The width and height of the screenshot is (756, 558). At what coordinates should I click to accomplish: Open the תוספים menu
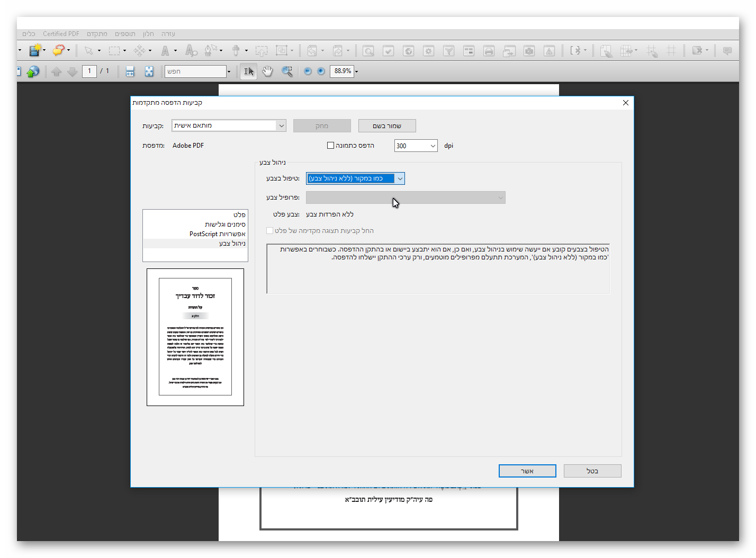(125, 34)
